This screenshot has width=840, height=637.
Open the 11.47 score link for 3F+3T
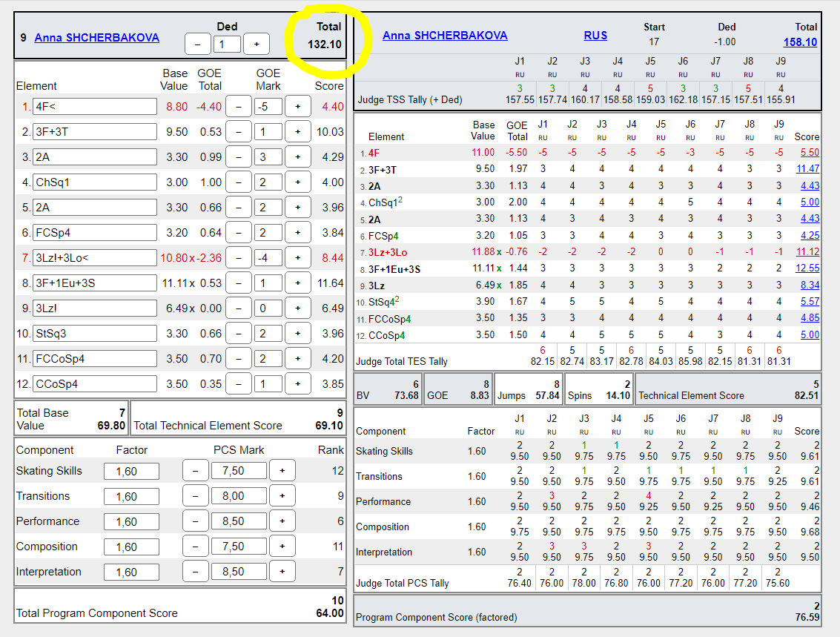[807, 169]
